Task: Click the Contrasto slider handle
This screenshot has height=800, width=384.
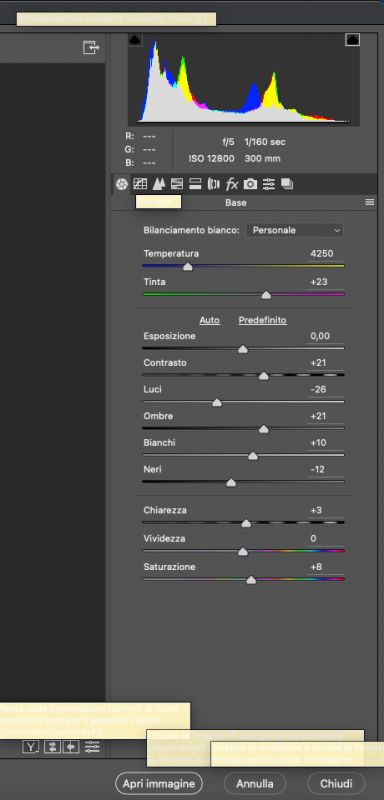Action: click(264, 376)
